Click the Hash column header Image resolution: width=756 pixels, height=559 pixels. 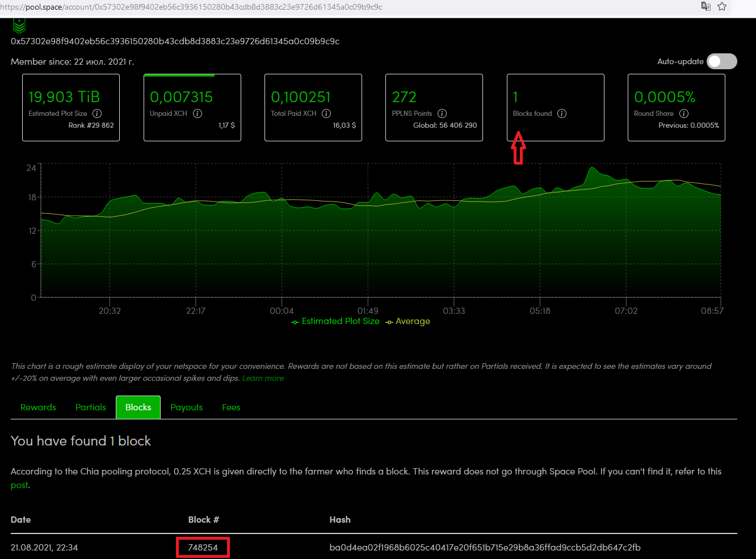(340, 520)
